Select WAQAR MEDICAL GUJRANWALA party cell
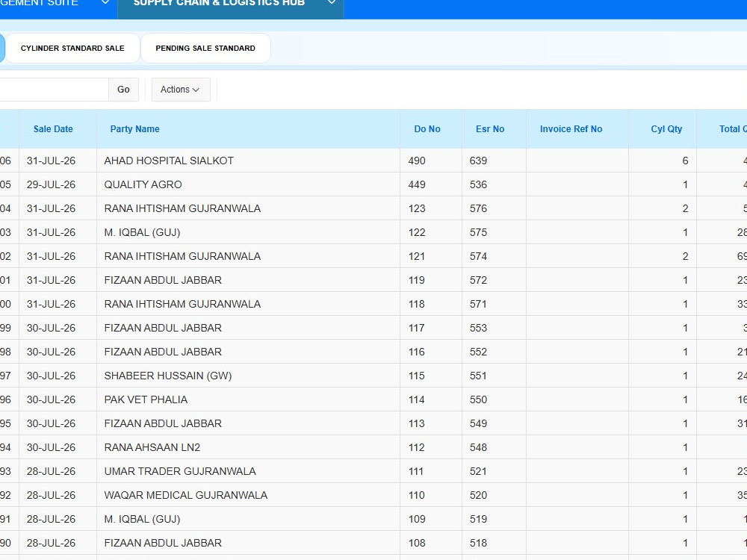 tap(248, 495)
